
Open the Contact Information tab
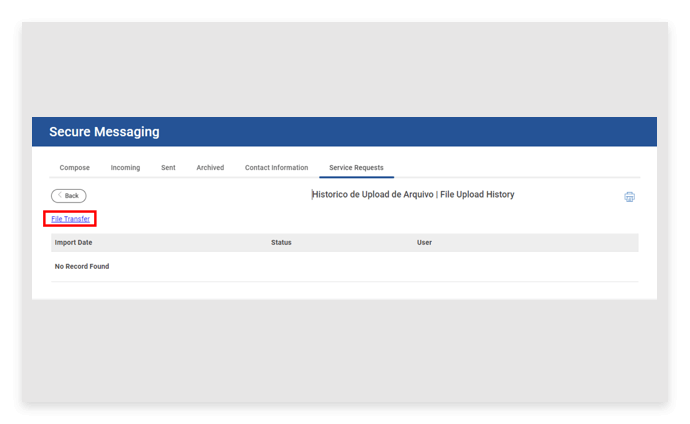276,168
